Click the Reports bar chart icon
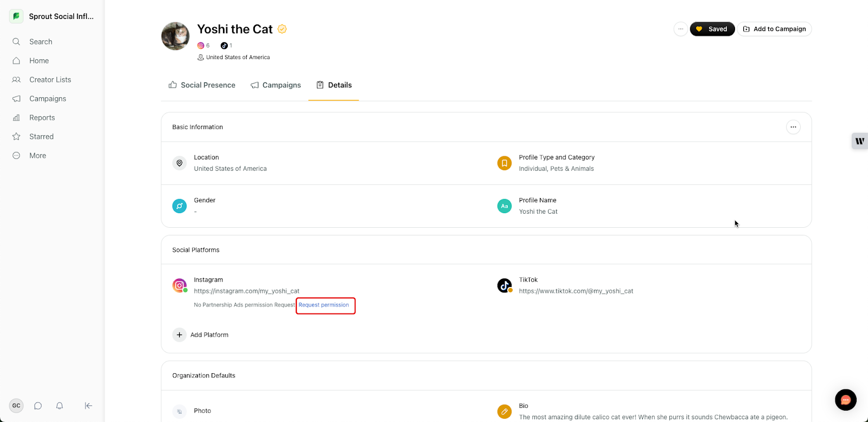 point(16,118)
